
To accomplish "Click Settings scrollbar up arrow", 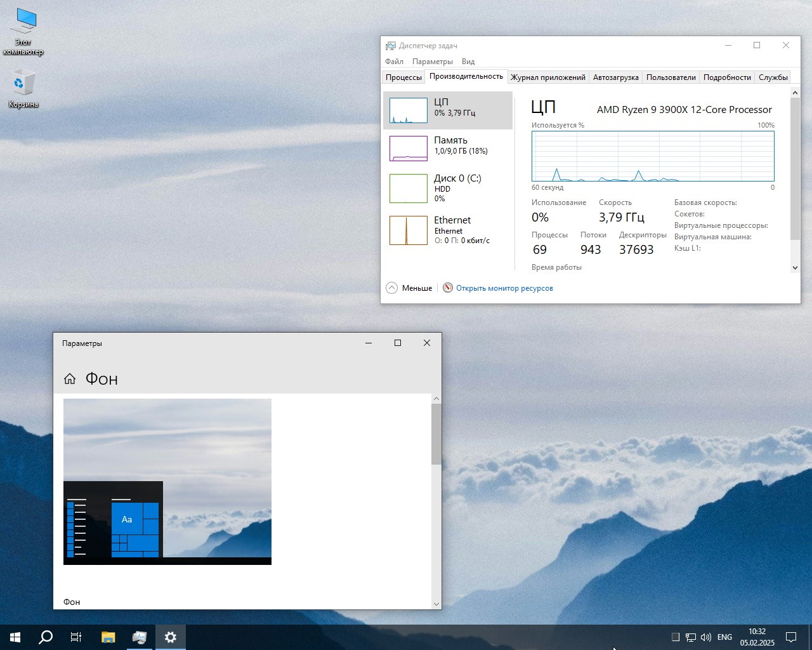I will point(436,399).
